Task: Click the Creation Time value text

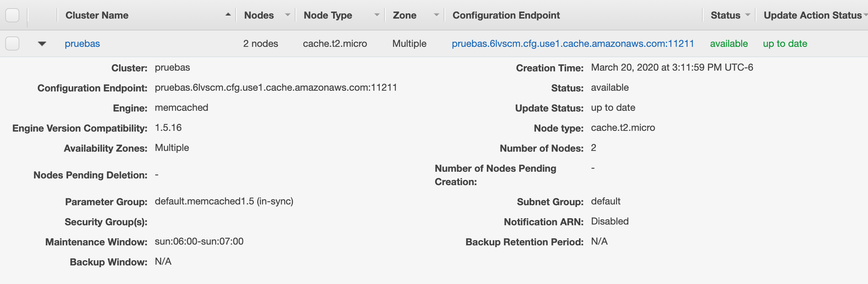Action: pos(671,68)
